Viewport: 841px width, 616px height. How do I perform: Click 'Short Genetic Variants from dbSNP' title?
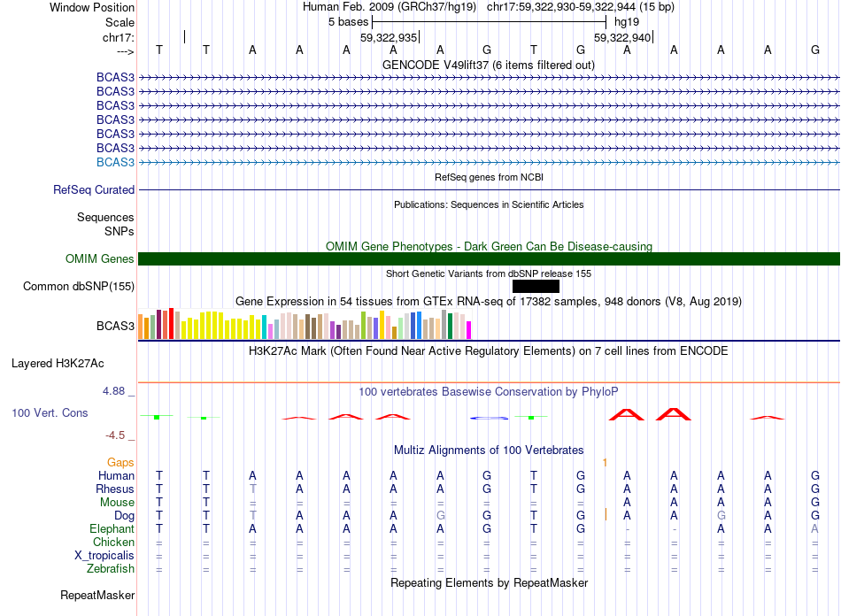click(x=489, y=274)
